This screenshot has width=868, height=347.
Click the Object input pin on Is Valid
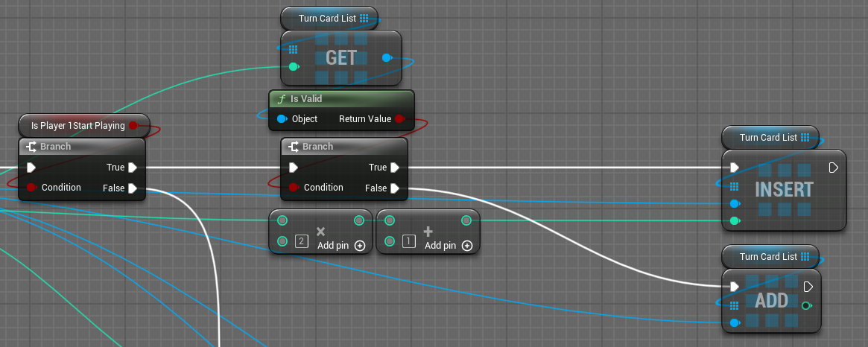282,119
